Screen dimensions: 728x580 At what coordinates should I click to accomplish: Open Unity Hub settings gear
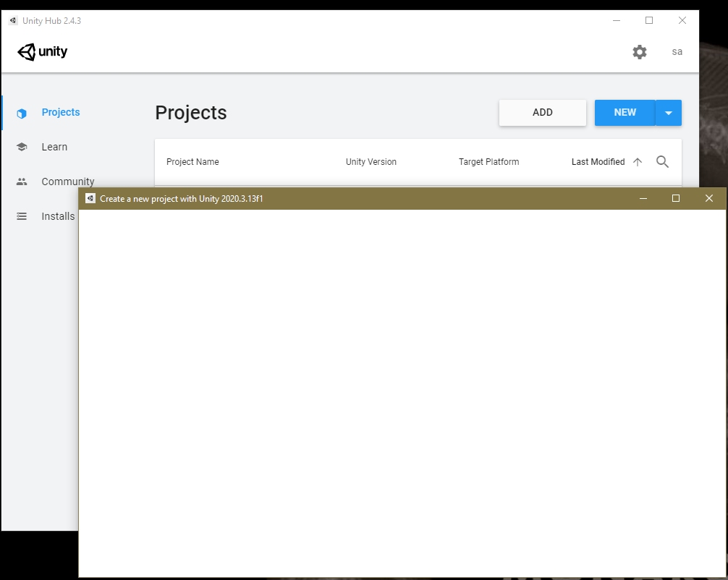pos(639,51)
